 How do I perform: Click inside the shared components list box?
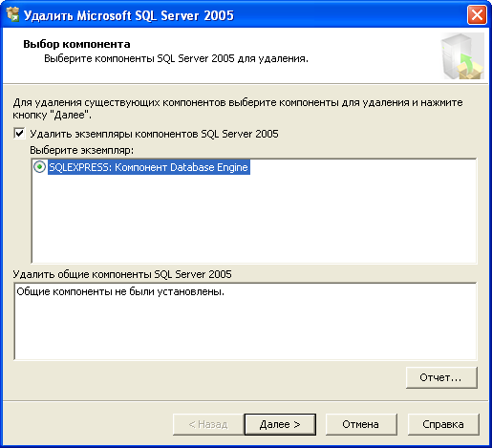(x=246, y=321)
